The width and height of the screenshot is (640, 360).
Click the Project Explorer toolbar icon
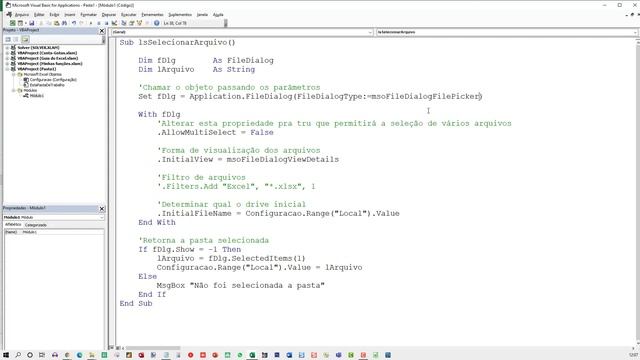[x=124, y=23]
